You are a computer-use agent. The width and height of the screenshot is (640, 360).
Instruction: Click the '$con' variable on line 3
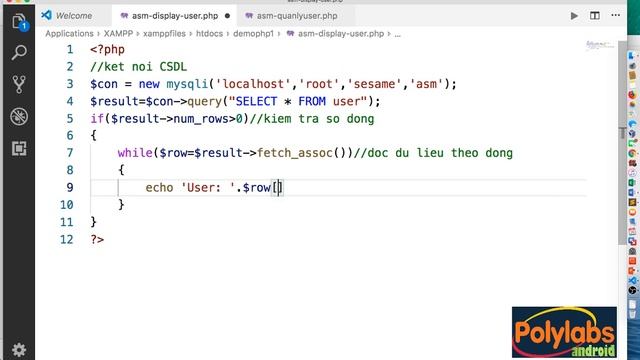click(x=104, y=84)
